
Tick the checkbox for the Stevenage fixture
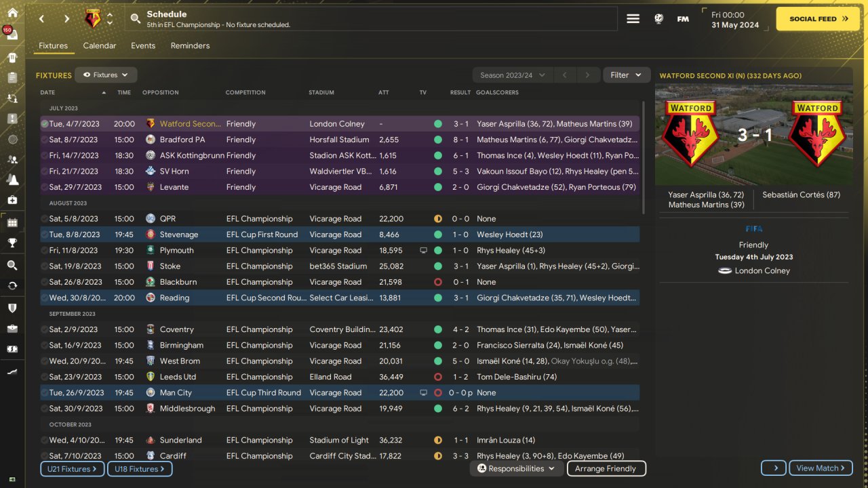(44, 235)
